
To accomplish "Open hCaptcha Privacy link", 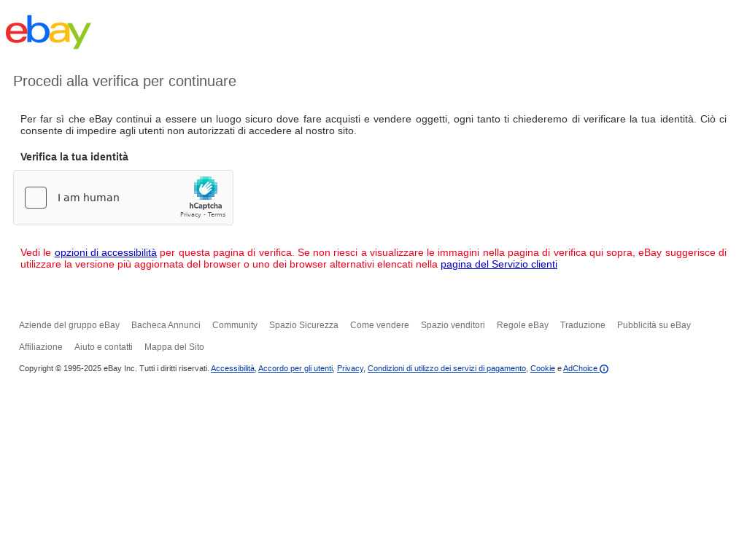I will pos(190,215).
